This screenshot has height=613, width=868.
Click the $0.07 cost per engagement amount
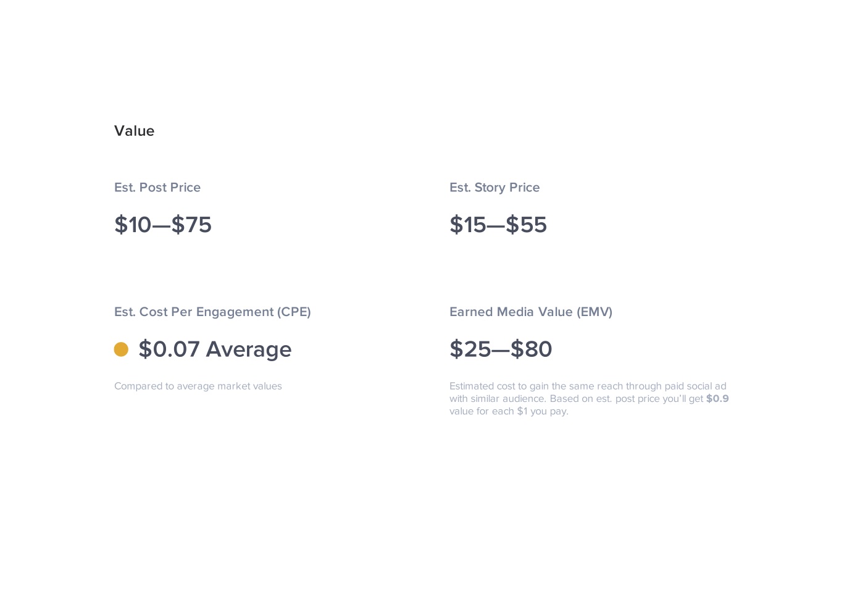169,349
